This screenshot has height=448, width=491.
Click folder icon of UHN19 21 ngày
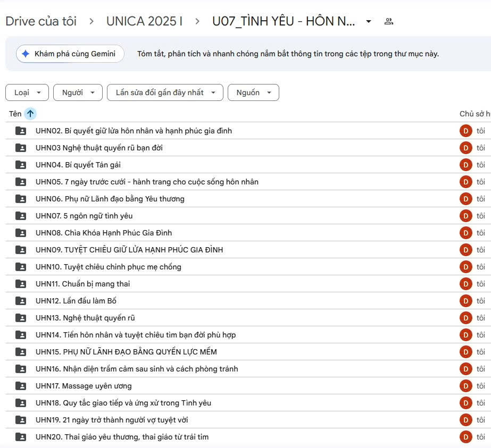tap(21, 420)
